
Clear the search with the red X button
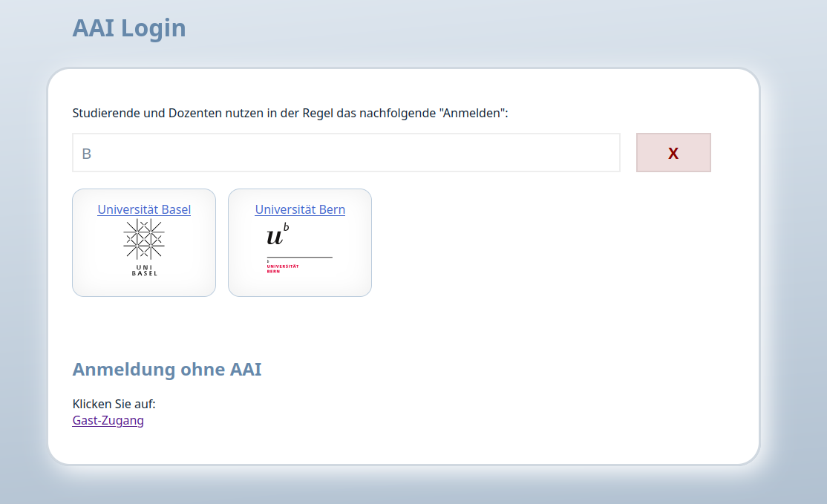(x=673, y=153)
